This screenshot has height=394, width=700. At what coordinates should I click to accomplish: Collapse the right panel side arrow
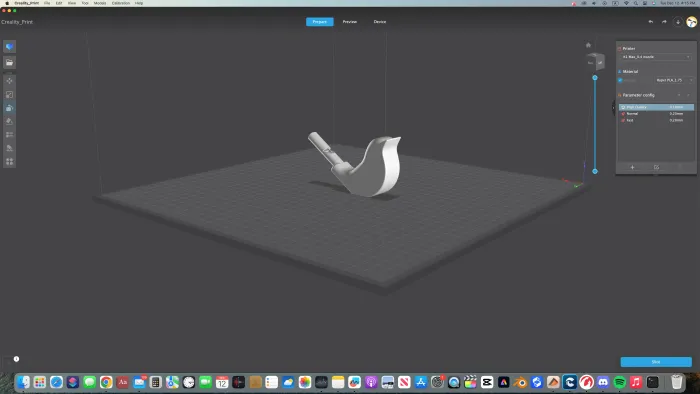[613, 107]
